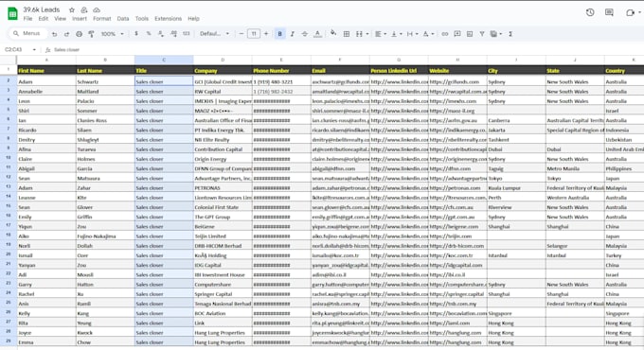The width and height of the screenshot is (644, 350).
Task: Click the First Name header cell
Action: (x=46, y=71)
